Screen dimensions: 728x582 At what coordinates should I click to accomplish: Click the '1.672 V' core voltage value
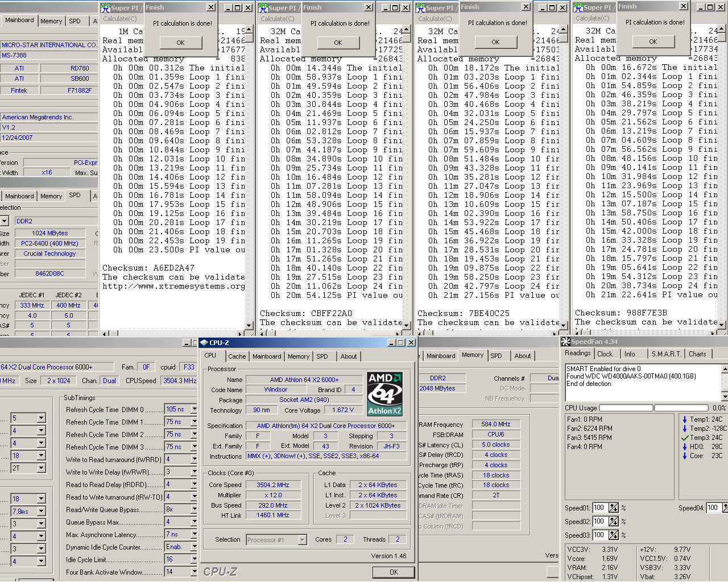click(342, 410)
